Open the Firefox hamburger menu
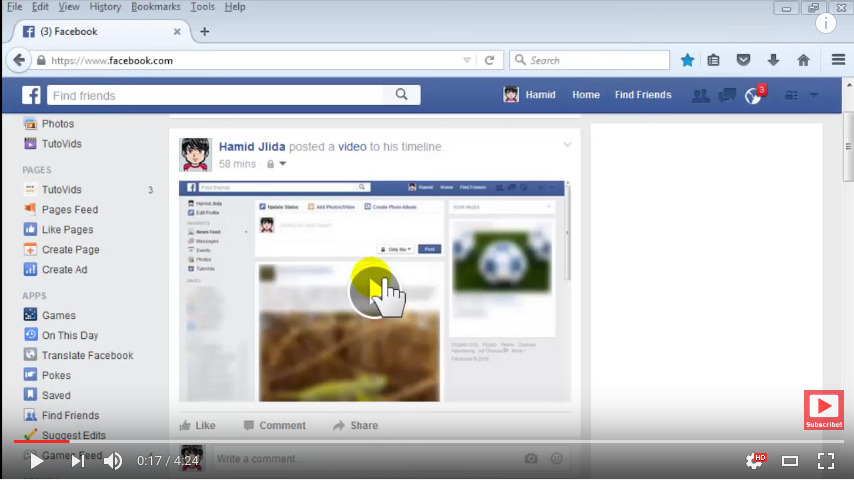Image resolution: width=854 pixels, height=480 pixels. click(838, 60)
